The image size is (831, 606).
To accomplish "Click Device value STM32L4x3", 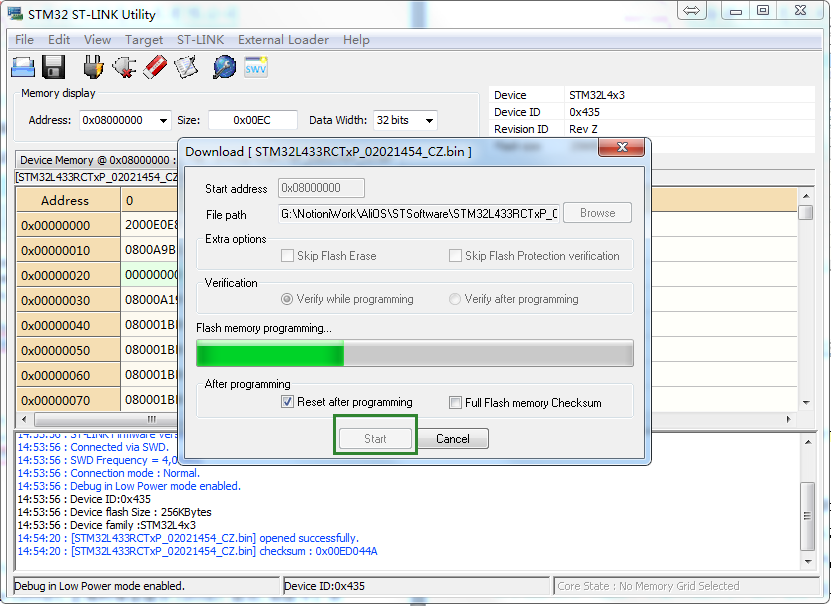I will (597, 95).
